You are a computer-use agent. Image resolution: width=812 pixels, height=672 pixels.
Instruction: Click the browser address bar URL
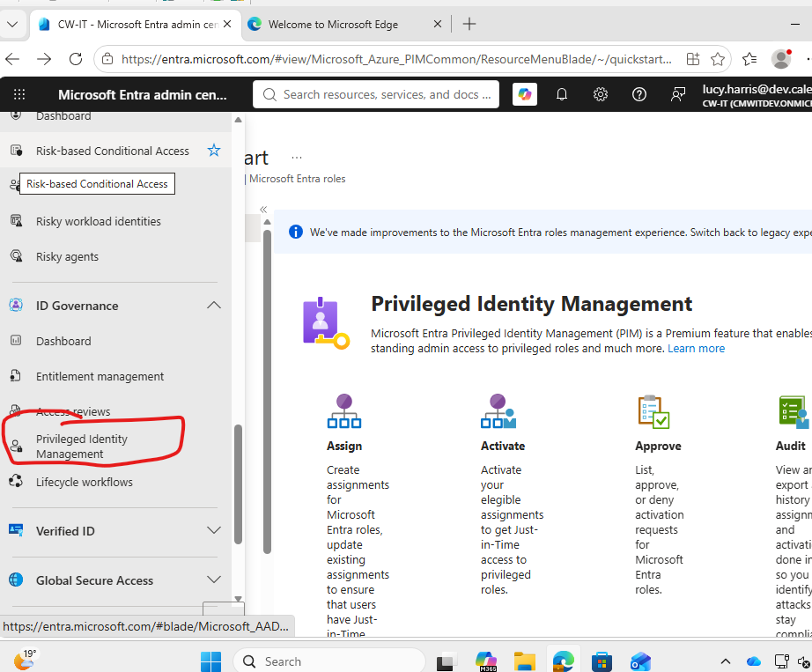tap(396, 59)
